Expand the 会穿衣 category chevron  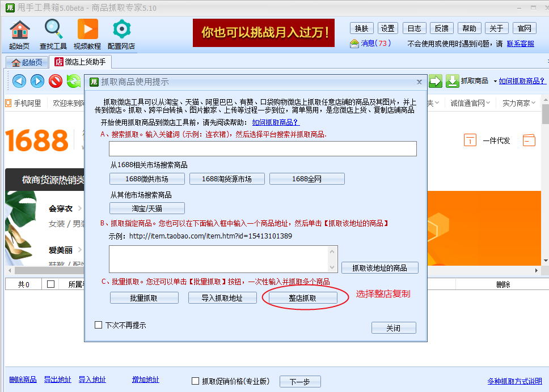(80, 208)
